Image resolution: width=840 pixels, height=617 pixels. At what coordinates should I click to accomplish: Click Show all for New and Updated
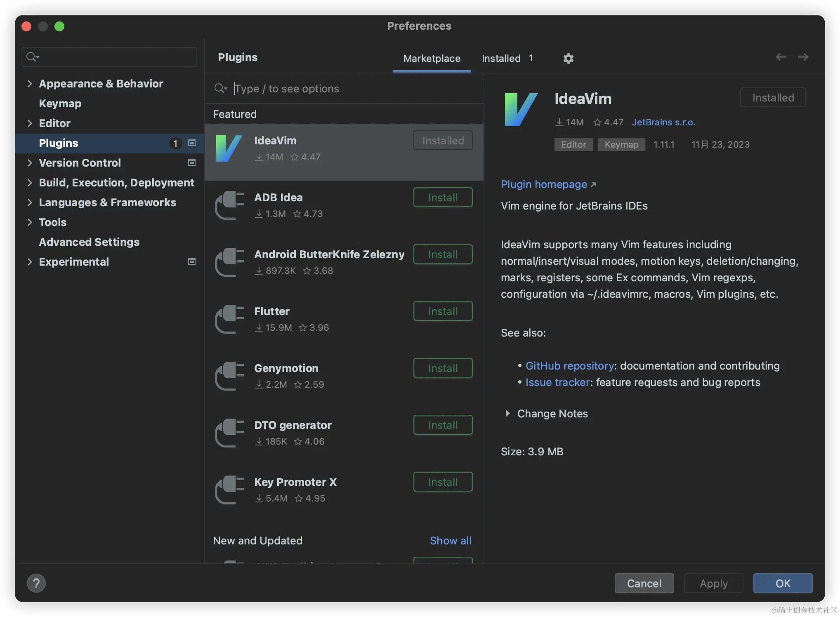[451, 541]
